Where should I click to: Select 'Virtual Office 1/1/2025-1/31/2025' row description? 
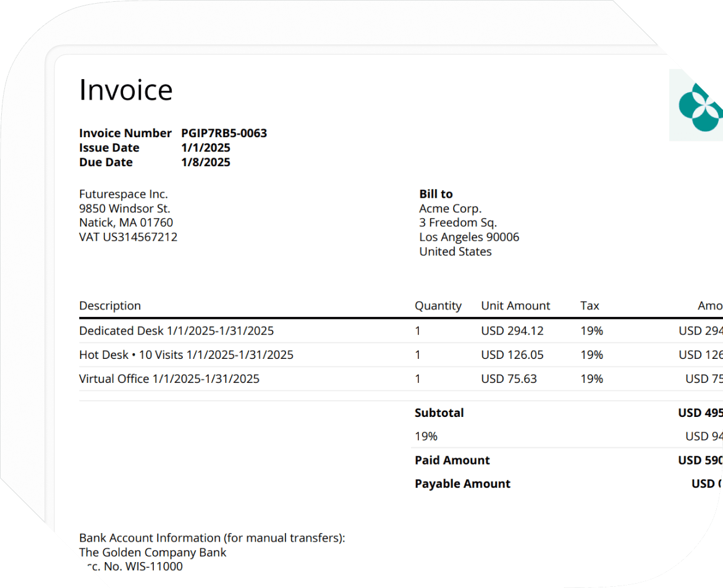(169, 379)
